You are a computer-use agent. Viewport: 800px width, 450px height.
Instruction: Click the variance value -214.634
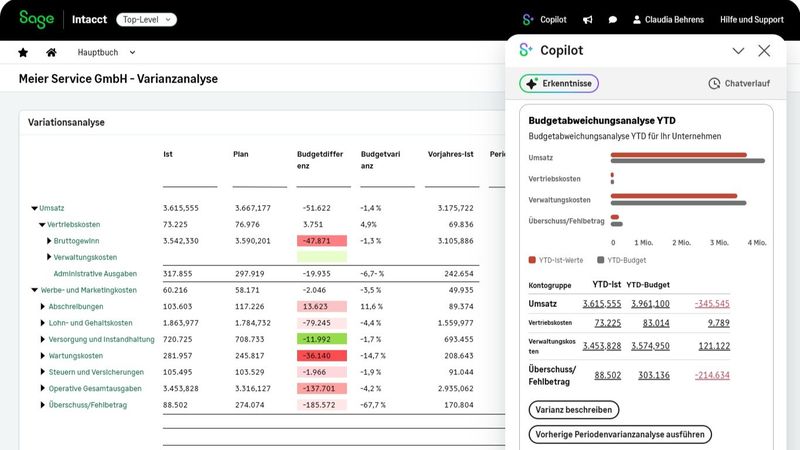(712, 376)
